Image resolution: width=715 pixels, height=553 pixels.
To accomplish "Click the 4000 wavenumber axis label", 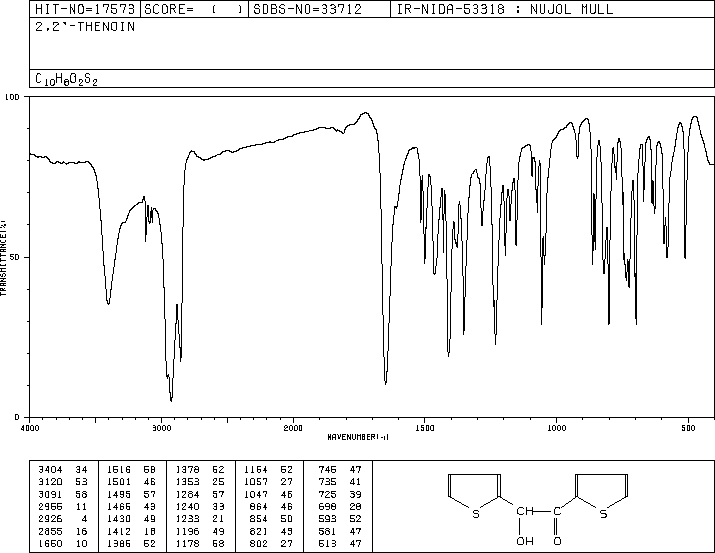I will pyautogui.click(x=30, y=428).
